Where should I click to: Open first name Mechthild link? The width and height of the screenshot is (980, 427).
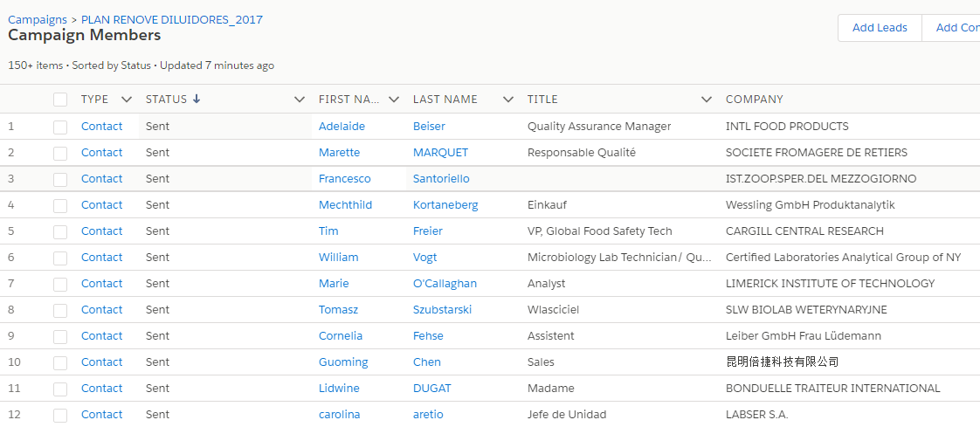(346, 205)
